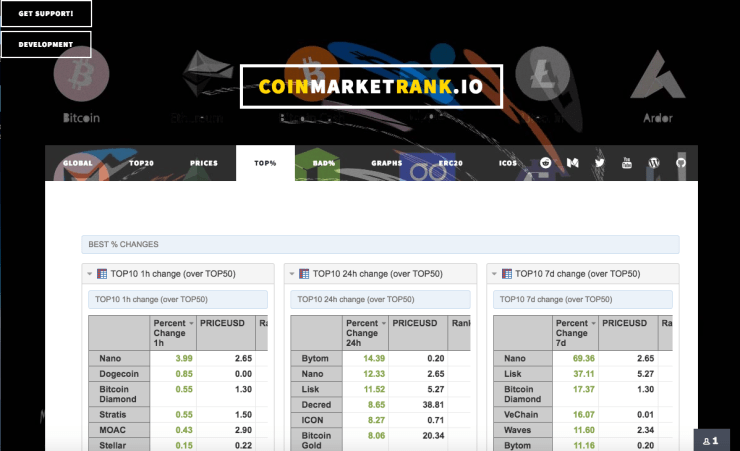This screenshot has height=451, width=740.
Task: Collapse the TOP10 1h change panel
Action: (x=89, y=274)
